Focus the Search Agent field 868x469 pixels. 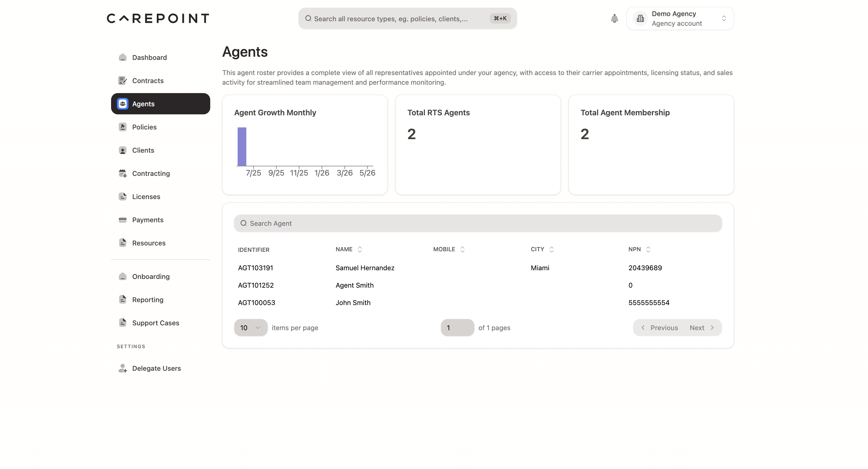pos(478,223)
